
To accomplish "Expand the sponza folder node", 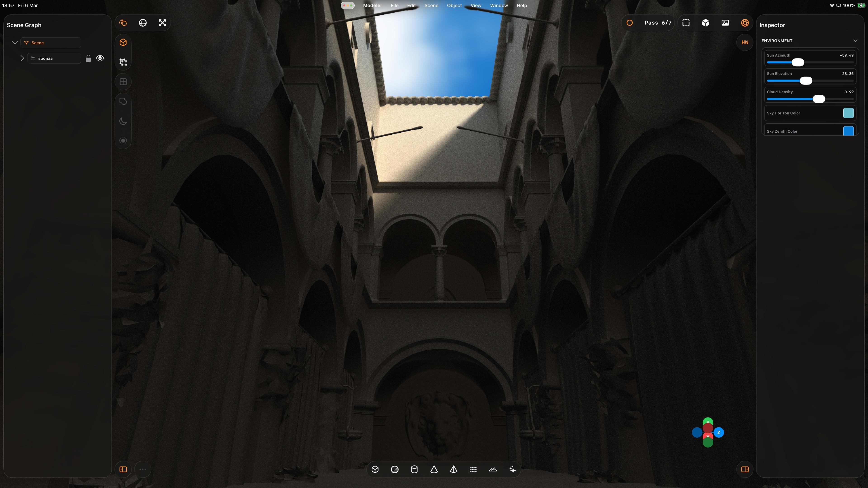I will tap(22, 58).
